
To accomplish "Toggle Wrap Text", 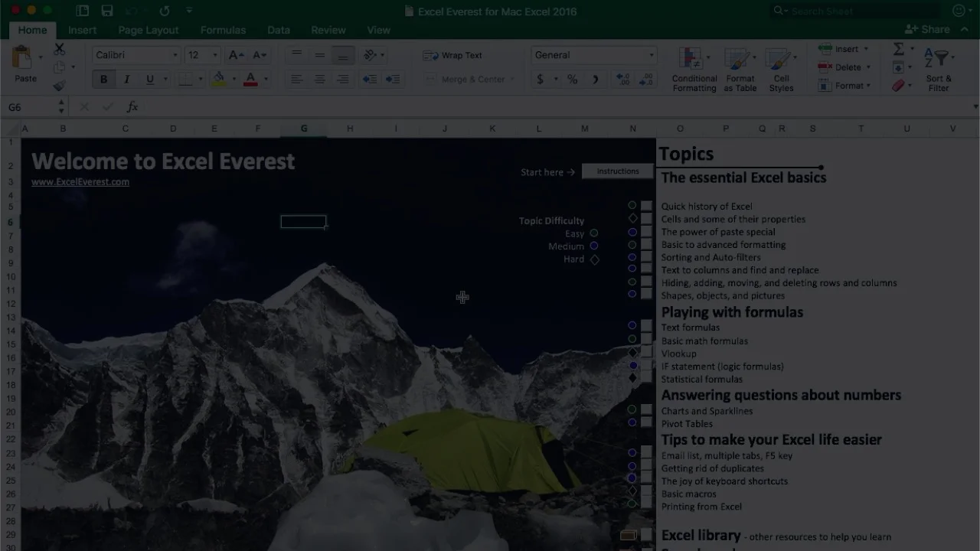I will click(x=452, y=55).
